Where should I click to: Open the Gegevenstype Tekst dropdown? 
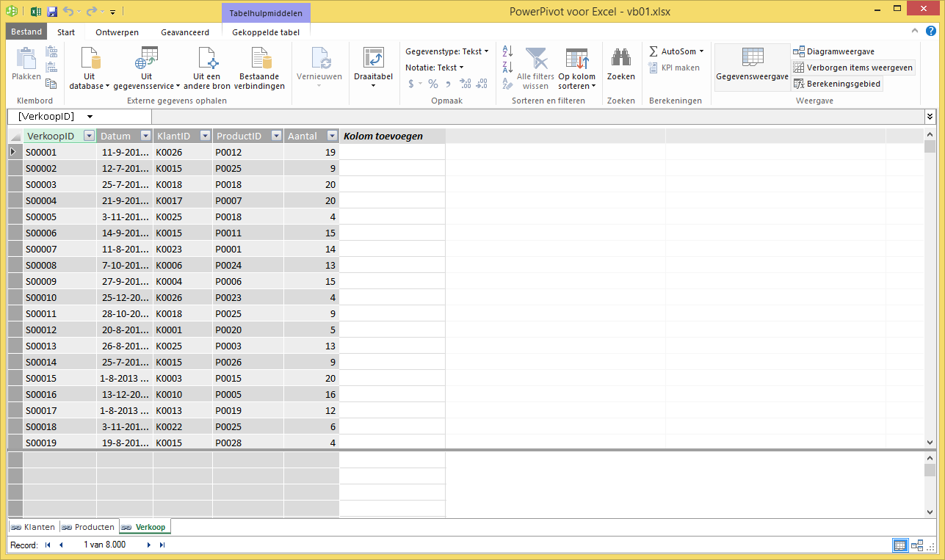pyautogui.click(x=446, y=51)
